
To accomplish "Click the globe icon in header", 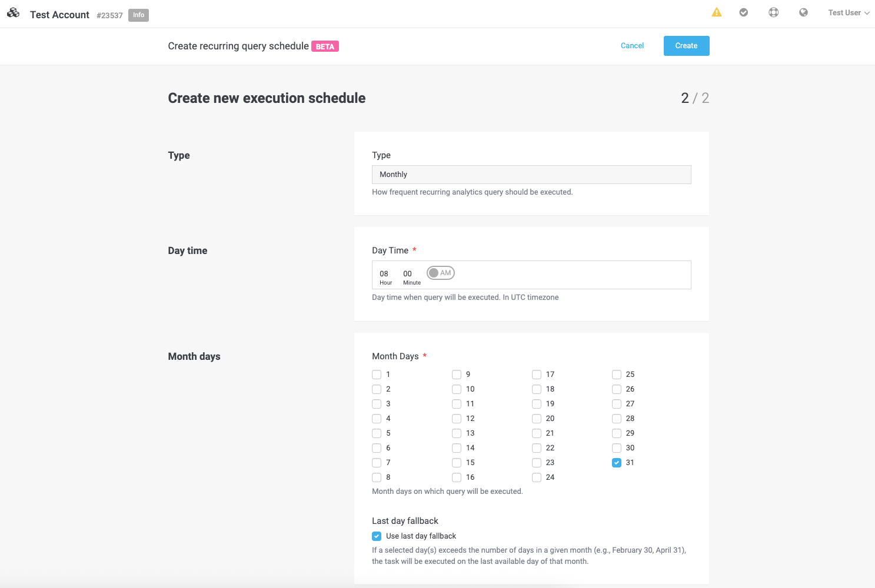I will point(803,12).
